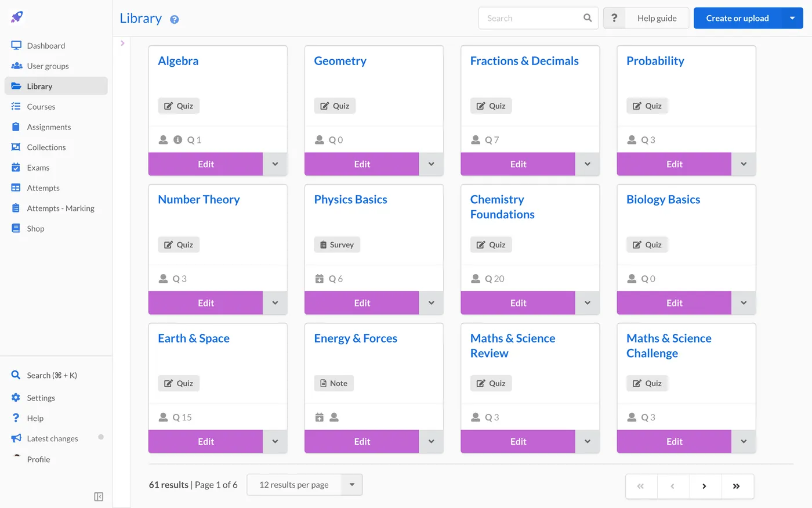Collapse the sidebar using bottom panel icon
Viewport: 812px width, 508px height.
click(99, 496)
